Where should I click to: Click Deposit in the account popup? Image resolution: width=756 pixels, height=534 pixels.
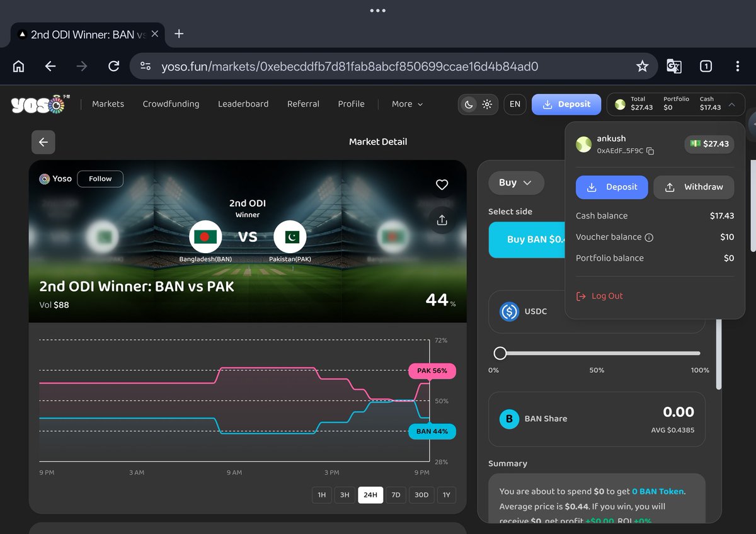(x=612, y=187)
